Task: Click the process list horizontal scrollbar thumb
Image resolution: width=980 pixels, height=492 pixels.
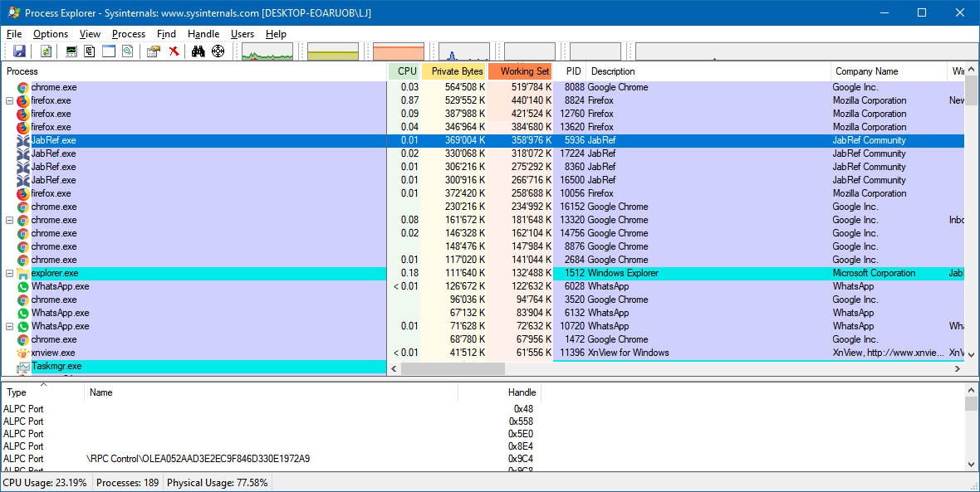Action: [x=453, y=369]
